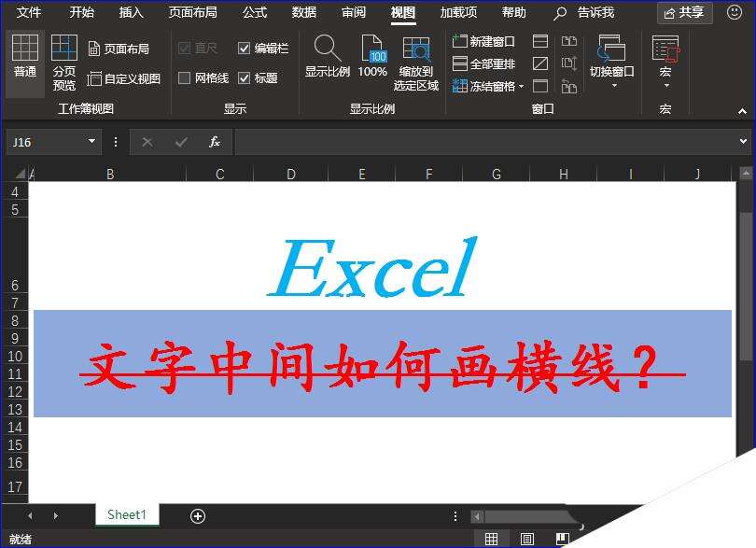This screenshot has height=548, width=756.
Task: Open the 加载项 add-ins tab
Action: (458, 12)
